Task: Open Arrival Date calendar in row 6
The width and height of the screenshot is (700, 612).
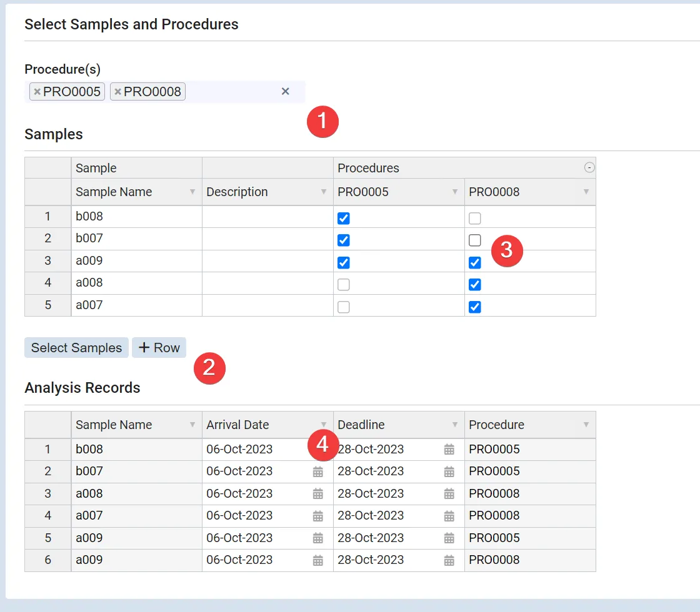Action: 317,560
